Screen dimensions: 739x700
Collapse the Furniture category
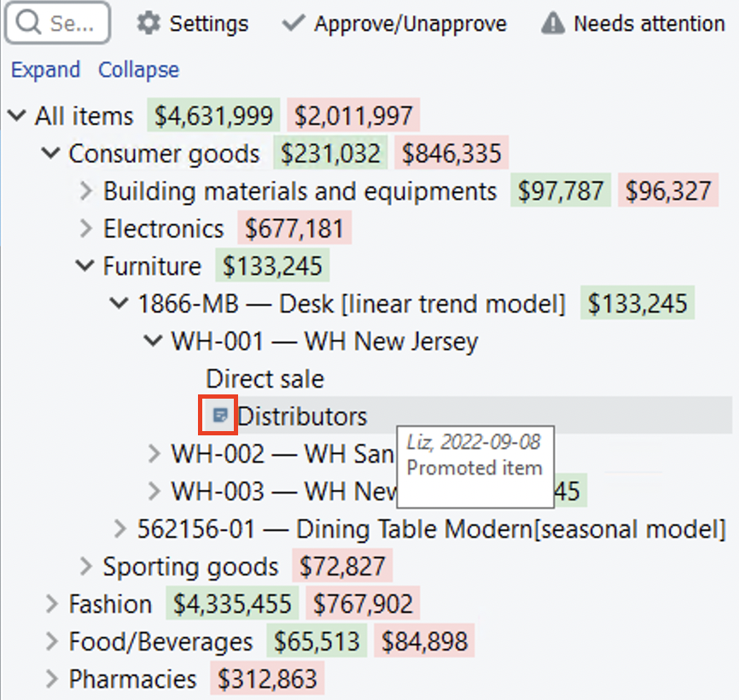(x=85, y=266)
